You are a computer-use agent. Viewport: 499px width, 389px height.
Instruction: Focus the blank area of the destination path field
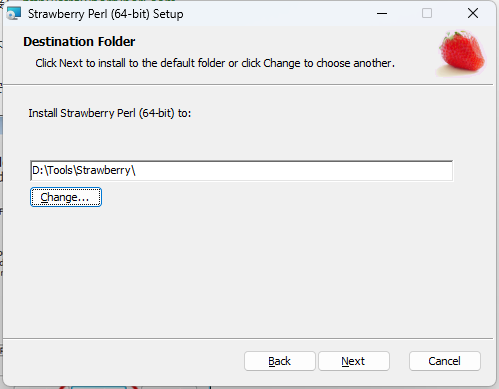(x=293, y=171)
